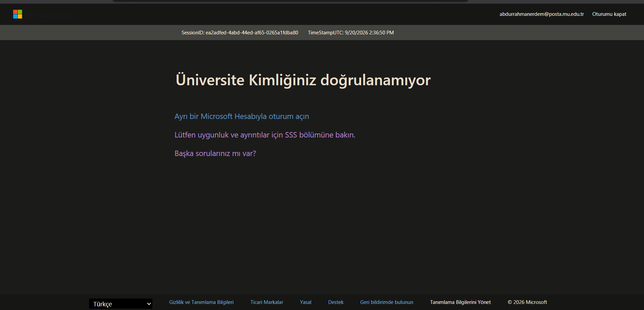Open Ticari Markalar footer link
Image resolution: width=644 pixels, height=310 pixels.
267,302
